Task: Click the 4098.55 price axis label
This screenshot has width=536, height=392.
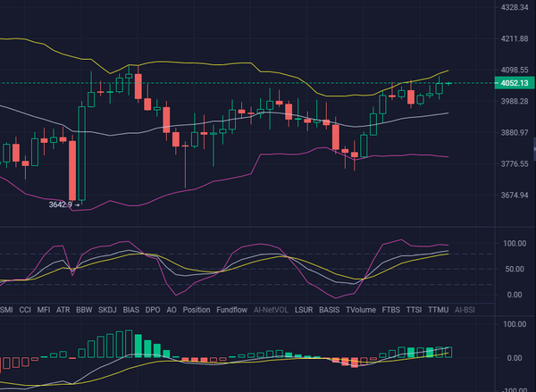Action: 515,70
